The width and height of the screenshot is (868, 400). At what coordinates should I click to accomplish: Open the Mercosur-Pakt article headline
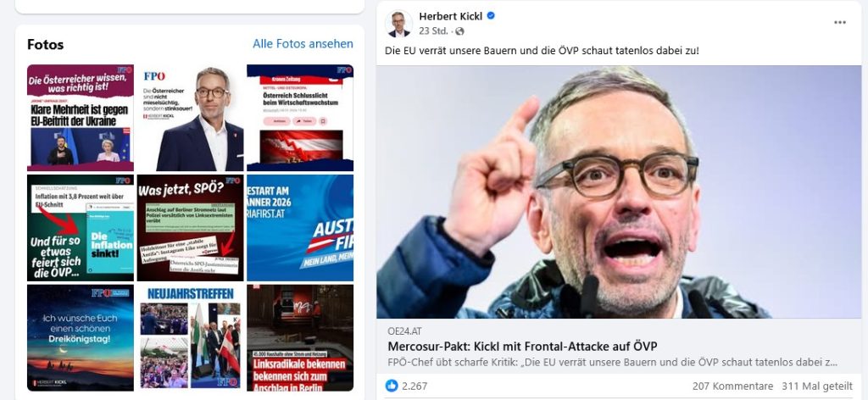coord(522,347)
